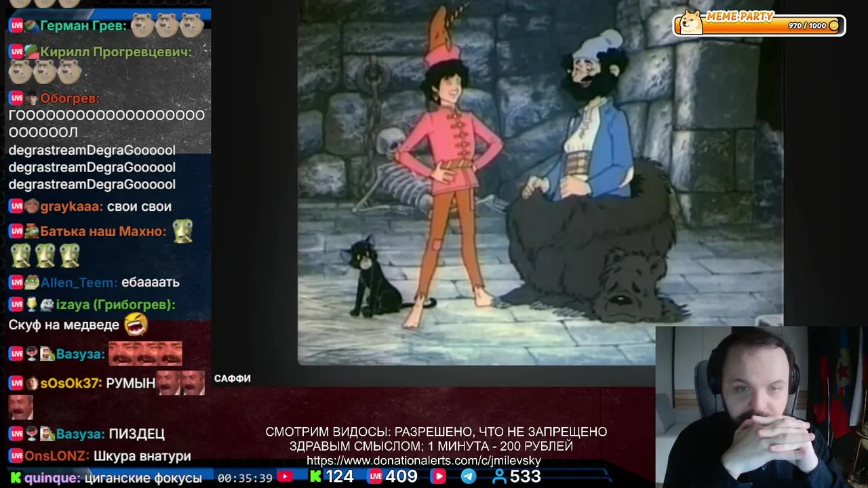Click username izaya (Грибогрев) in chat
Viewport: 868px width, 488px height.
tap(116, 305)
